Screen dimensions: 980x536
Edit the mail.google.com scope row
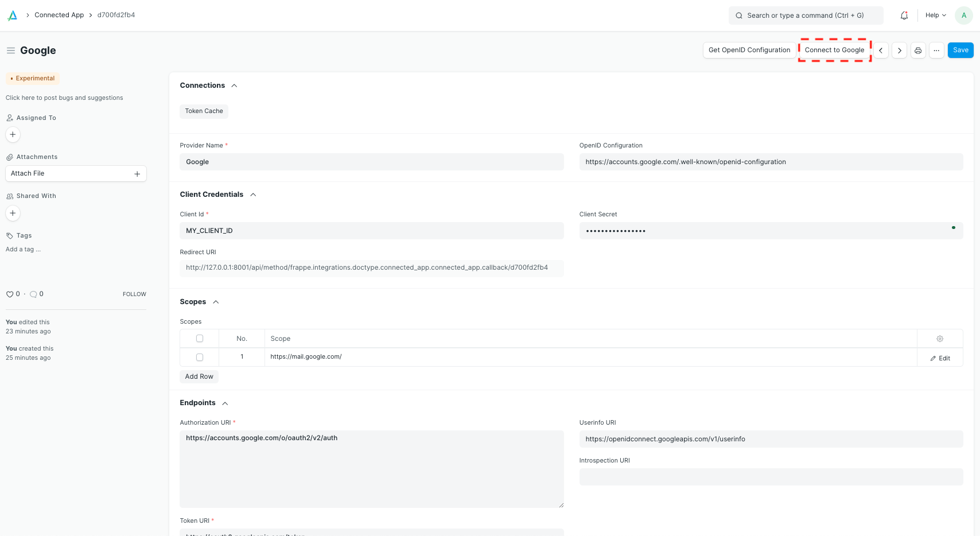[940, 358]
